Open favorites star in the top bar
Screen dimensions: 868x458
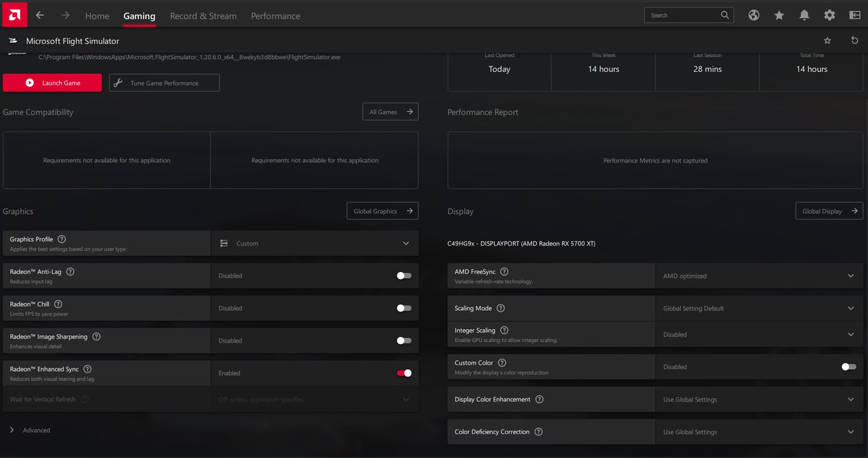click(779, 15)
